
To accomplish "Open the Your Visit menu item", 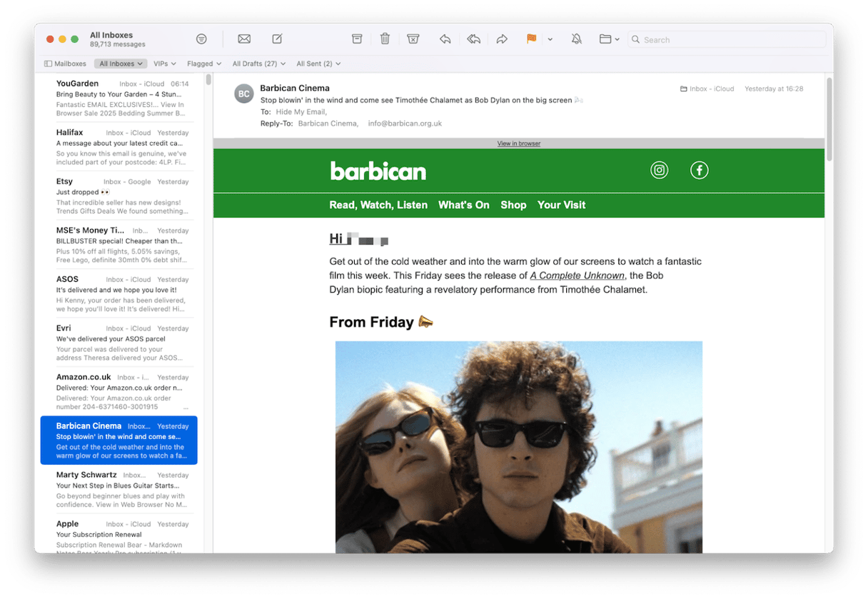I will [x=561, y=205].
